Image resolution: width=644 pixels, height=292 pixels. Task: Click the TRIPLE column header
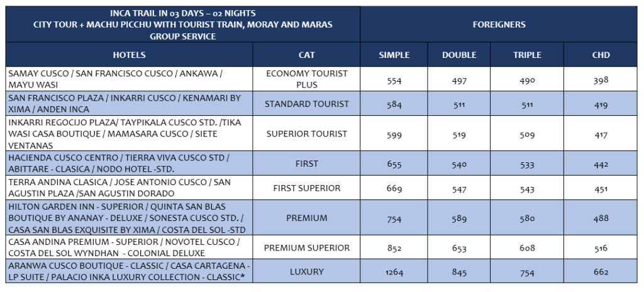[527, 55]
